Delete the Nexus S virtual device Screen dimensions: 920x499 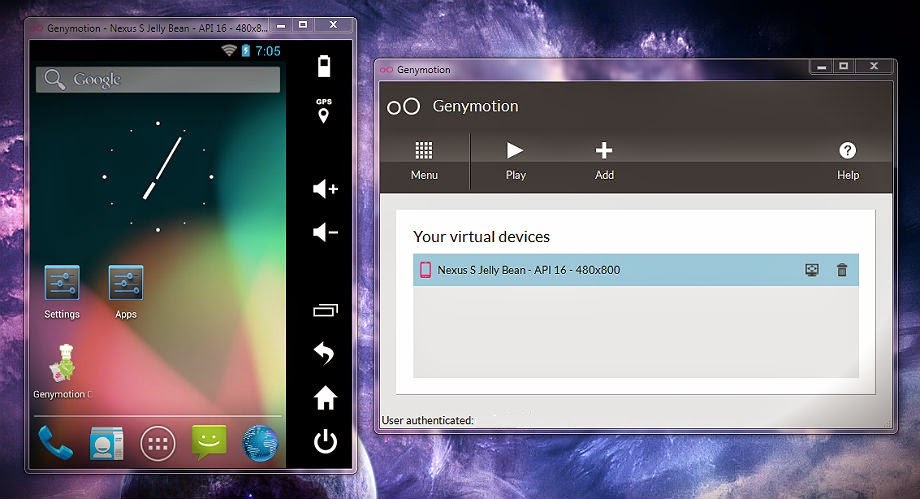(841, 270)
